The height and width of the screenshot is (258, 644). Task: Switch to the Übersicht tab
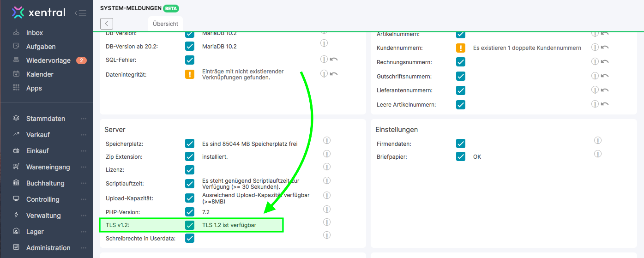[165, 24]
